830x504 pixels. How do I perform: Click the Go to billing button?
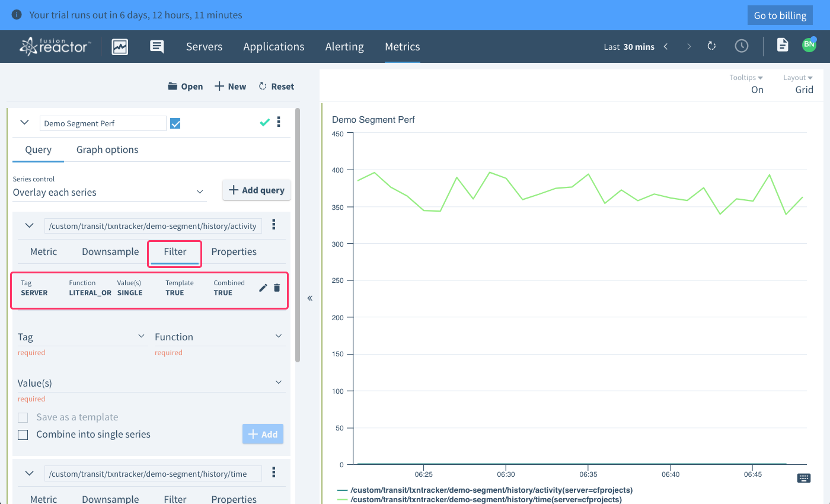pos(780,15)
